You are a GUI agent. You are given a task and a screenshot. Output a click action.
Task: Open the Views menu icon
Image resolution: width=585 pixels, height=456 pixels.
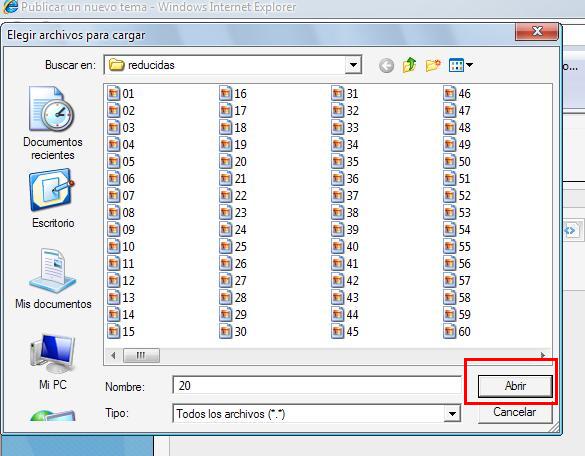(x=461, y=65)
